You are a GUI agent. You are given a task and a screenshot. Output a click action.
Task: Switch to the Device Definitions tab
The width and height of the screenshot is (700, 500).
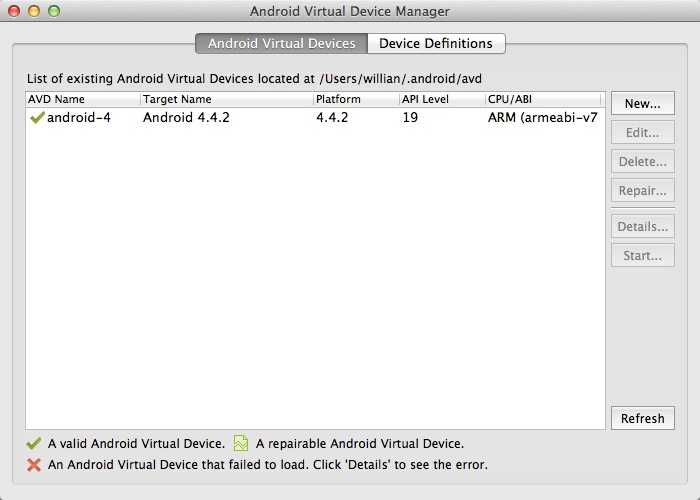coord(436,43)
